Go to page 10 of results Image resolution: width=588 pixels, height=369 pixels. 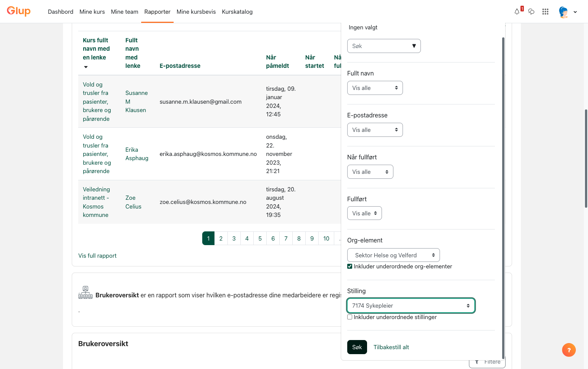pyautogui.click(x=326, y=238)
